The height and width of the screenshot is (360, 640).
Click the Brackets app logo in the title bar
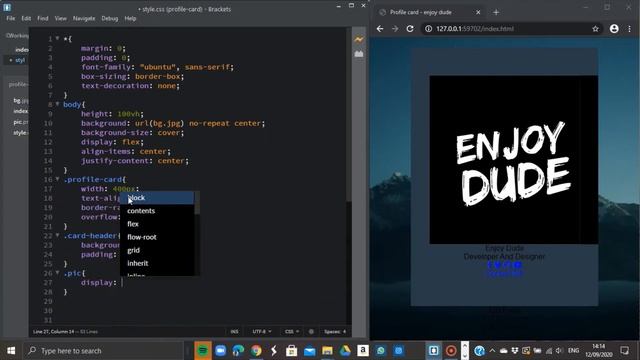click(x=7, y=7)
